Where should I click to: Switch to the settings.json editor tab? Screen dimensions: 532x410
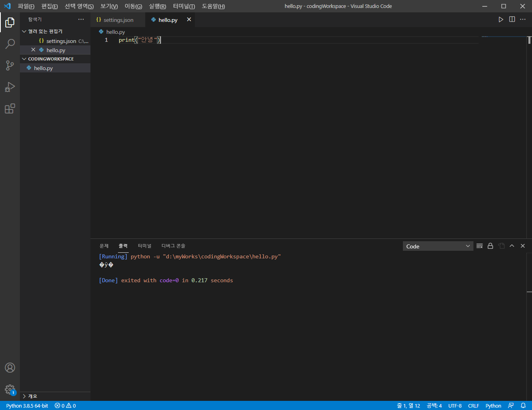click(118, 20)
